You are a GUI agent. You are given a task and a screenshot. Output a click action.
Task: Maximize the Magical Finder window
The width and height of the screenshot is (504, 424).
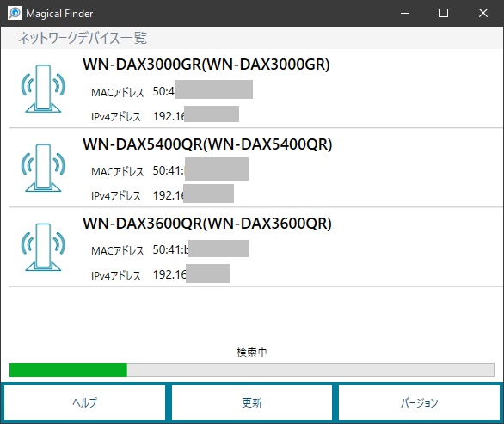point(444,13)
